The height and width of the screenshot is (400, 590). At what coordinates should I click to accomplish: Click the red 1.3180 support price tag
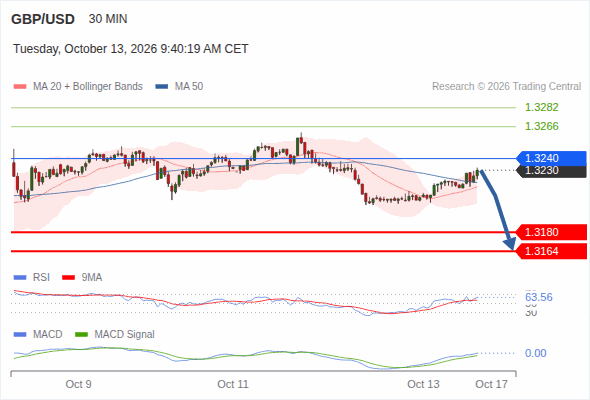[x=551, y=232]
